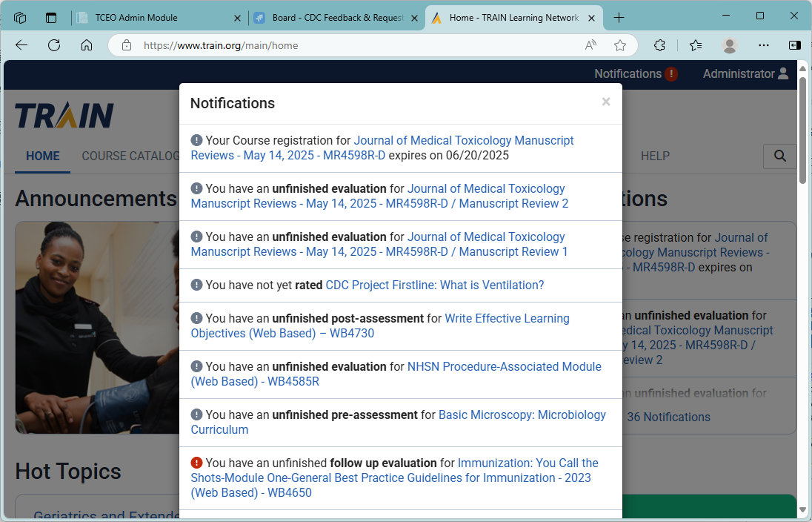Screen dimensions: 812x522
Task: Click the red Notifications alert badge
Action: [671, 74]
